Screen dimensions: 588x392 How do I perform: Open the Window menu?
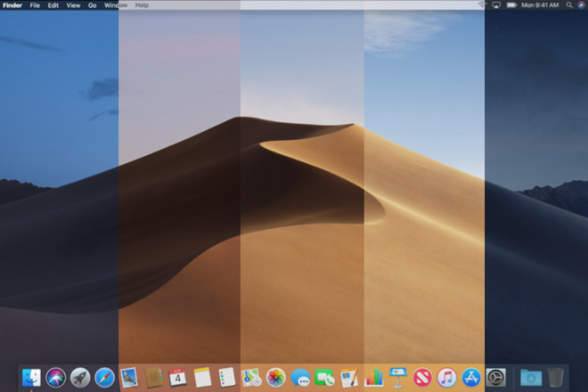116,5
